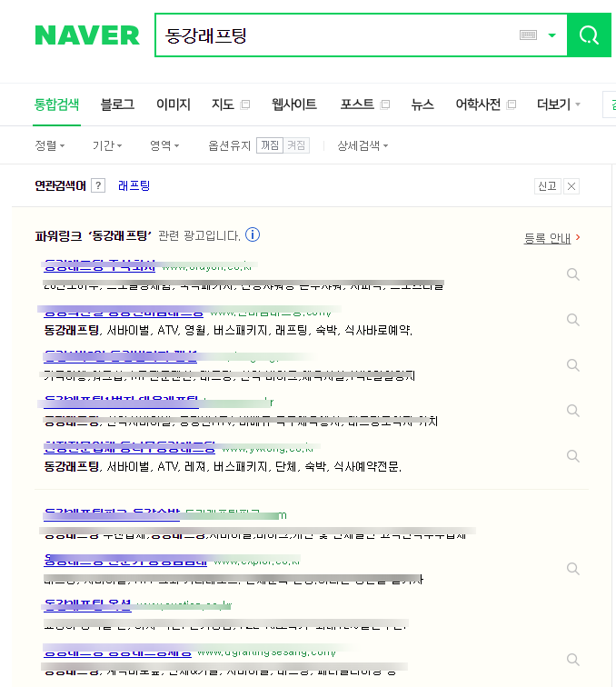The image size is (616, 687).
Task: Open the third 파워링크 ad title link
Action: point(121,356)
